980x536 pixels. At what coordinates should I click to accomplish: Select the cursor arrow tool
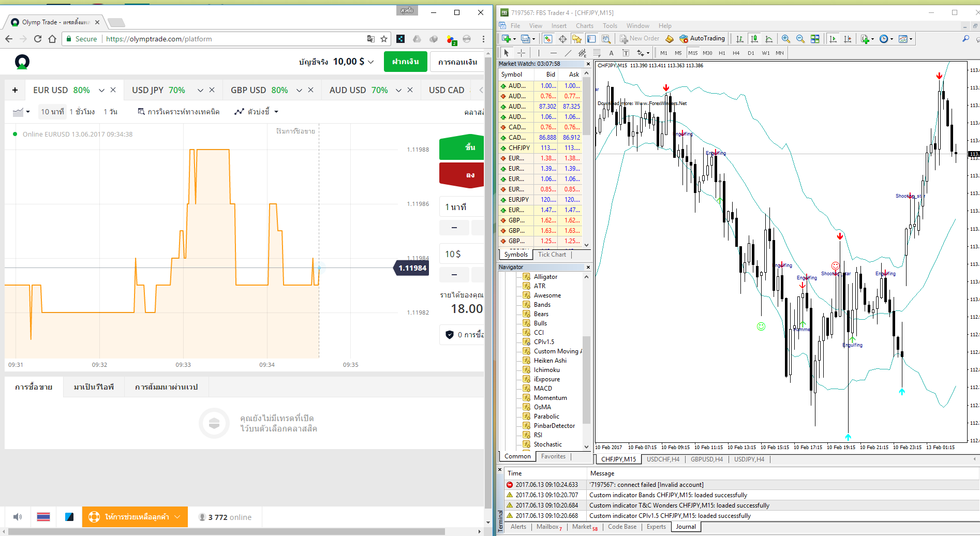507,53
